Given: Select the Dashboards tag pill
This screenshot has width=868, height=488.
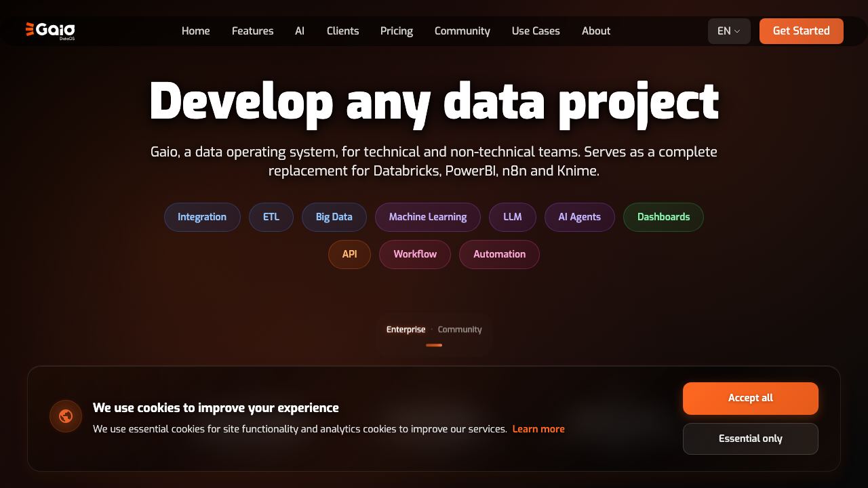Looking at the screenshot, I should (663, 217).
